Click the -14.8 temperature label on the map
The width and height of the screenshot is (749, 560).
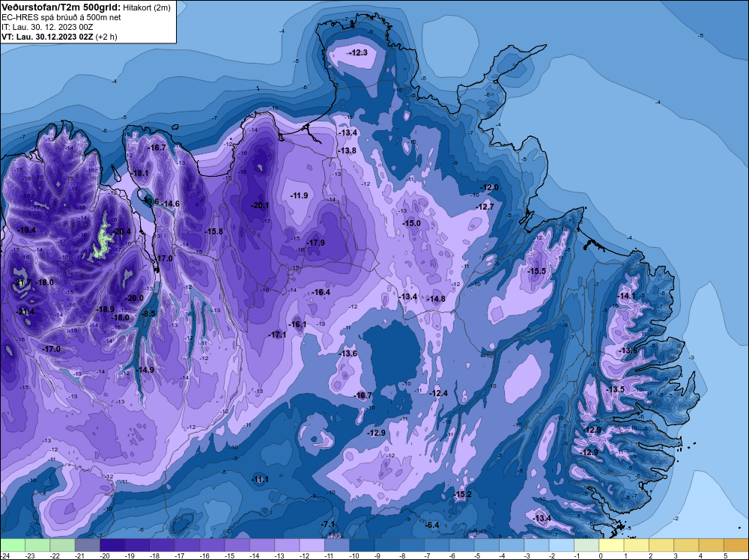[436, 299]
